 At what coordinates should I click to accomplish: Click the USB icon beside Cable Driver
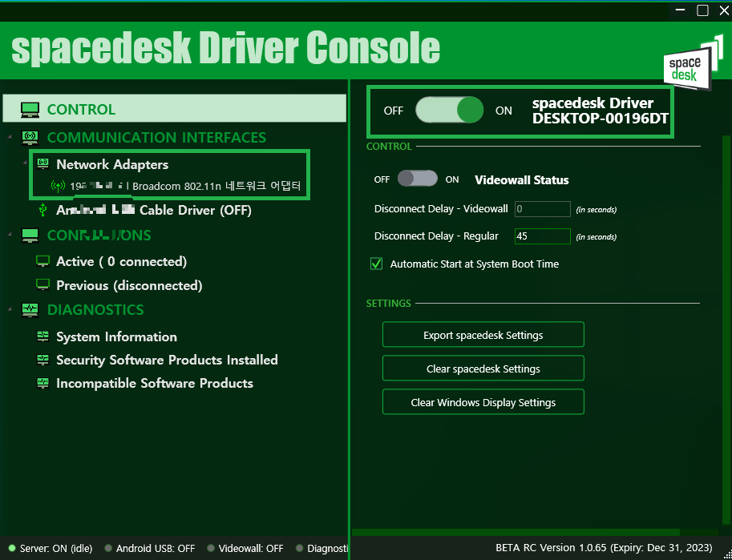(x=43, y=211)
